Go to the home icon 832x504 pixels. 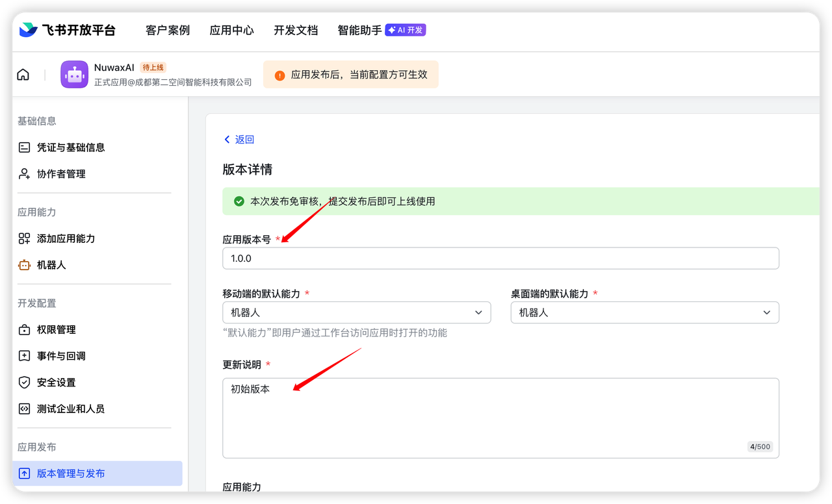pos(23,75)
